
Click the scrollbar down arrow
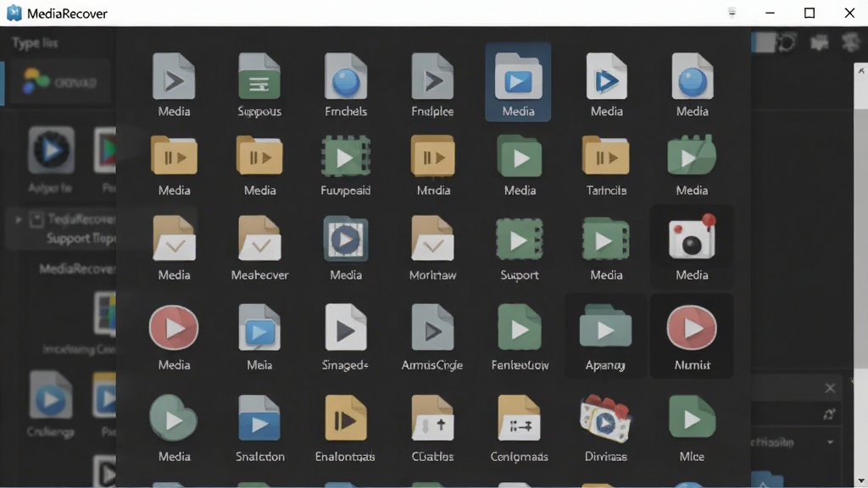(861, 480)
